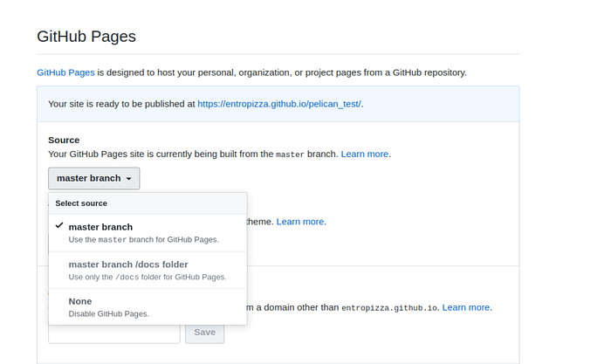The image size is (611, 364).
Task: Click the Select source dropdown header
Action: 81,203
